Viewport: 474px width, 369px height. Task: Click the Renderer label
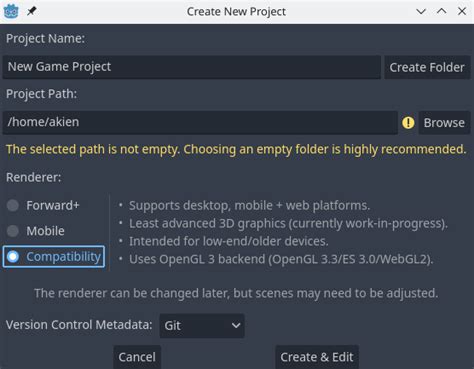[x=34, y=177]
